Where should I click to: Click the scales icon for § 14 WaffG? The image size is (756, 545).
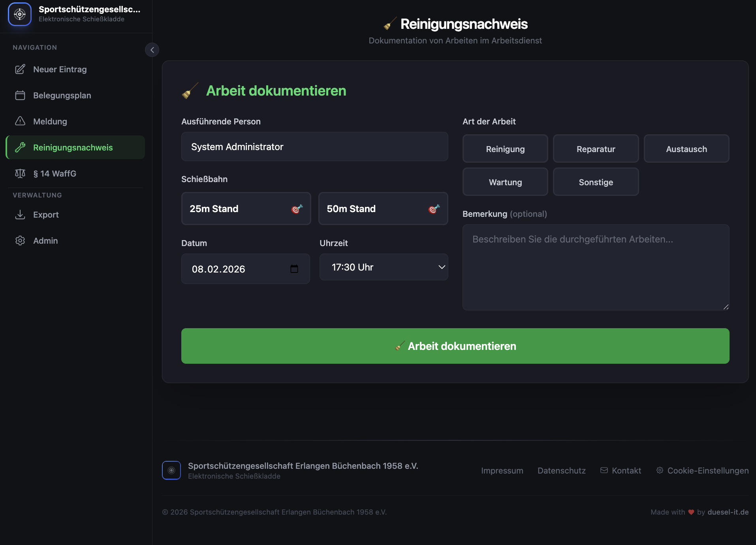20,174
